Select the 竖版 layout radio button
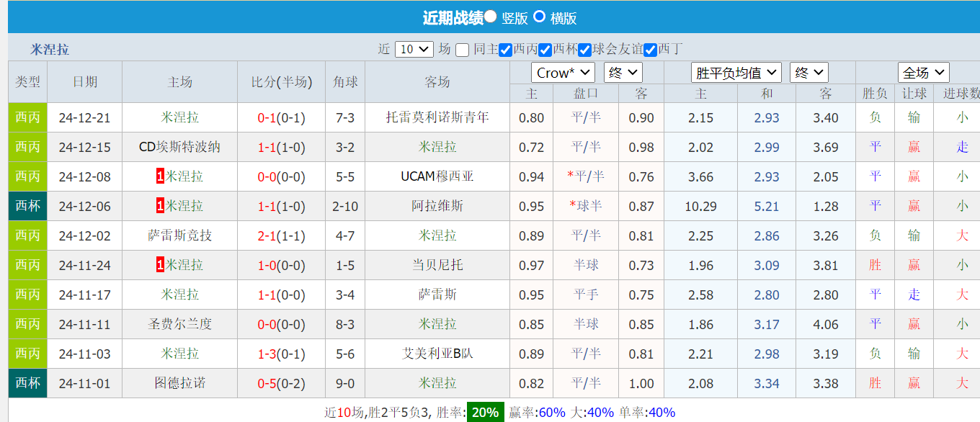This screenshot has width=980, height=422. click(x=491, y=17)
